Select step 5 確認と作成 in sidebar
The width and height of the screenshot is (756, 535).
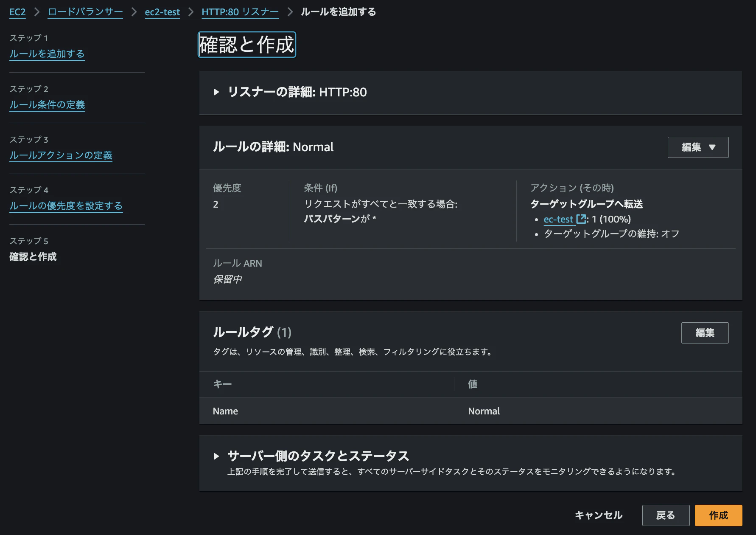pyautogui.click(x=33, y=257)
